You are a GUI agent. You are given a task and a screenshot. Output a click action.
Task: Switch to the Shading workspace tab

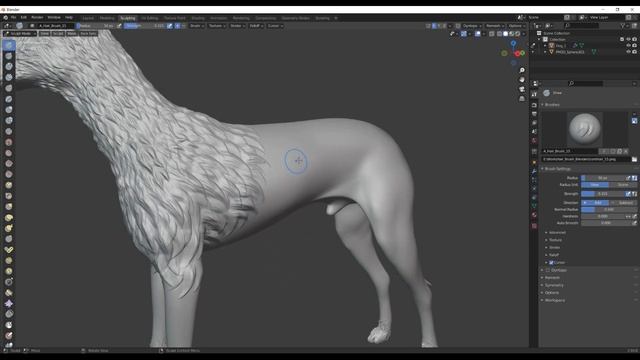tap(198, 18)
